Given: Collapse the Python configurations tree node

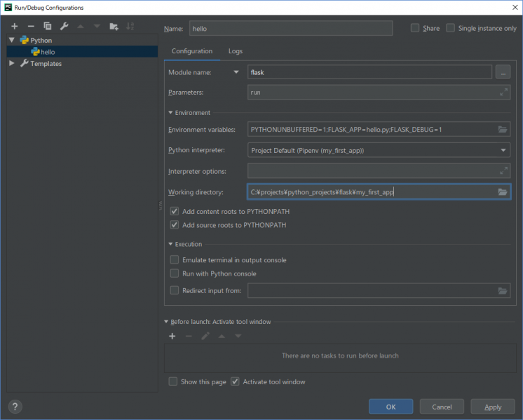Looking at the screenshot, I should [12, 40].
